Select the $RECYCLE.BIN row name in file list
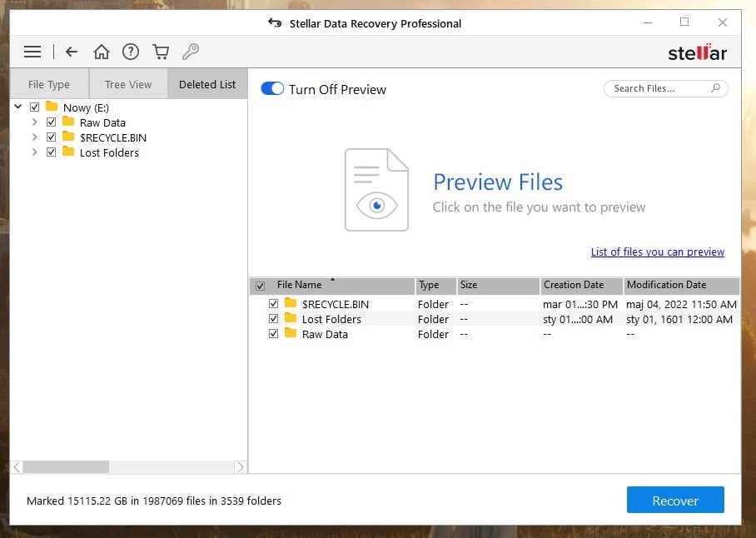Image resolution: width=756 pixels, height=538 pixels. point(336,304)
